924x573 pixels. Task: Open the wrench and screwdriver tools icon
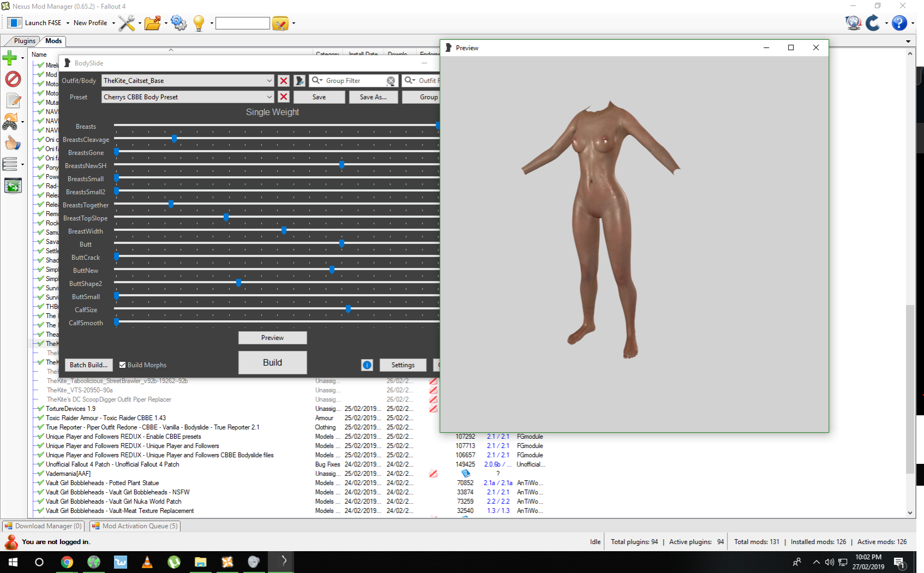click(x=127, y=23)
